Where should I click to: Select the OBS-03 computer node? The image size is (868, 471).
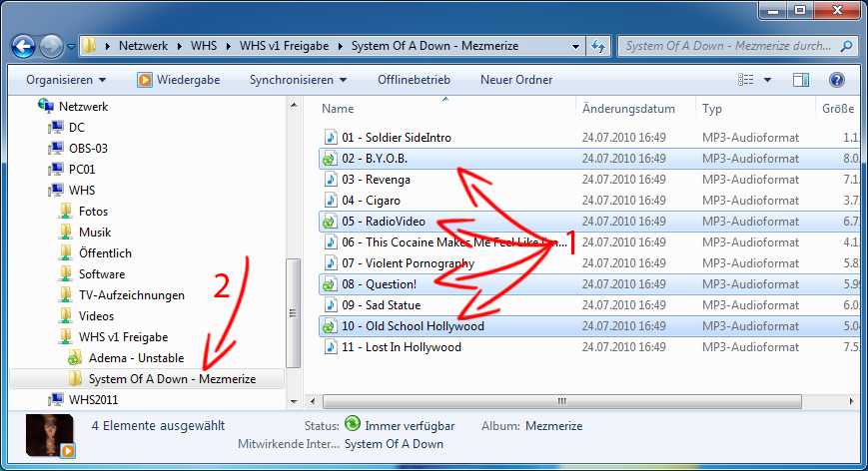88,148
